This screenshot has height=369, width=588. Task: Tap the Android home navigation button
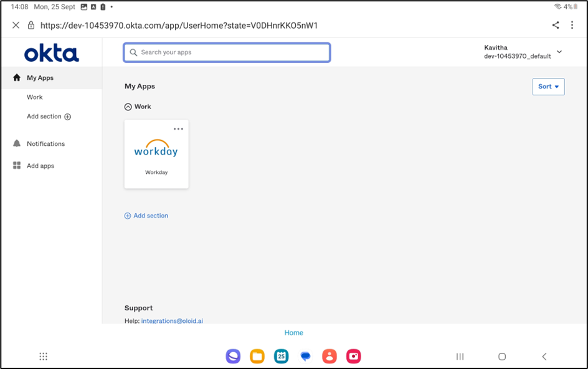point(502,357)
